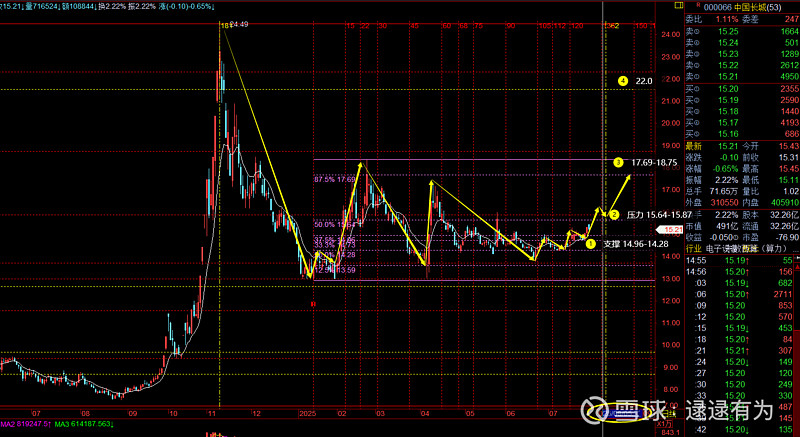Image resolution: width=800 pixels, height=437 pixels.
Task: Click the 股本 32.26亿 share capital field
Action: 770,215
